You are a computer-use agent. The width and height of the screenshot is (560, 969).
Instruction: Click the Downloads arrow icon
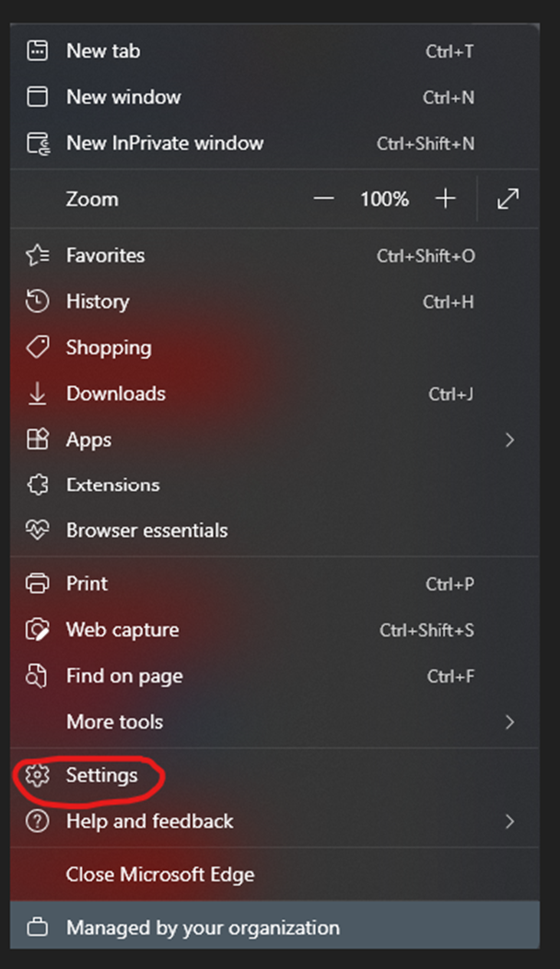coord(37,393)
